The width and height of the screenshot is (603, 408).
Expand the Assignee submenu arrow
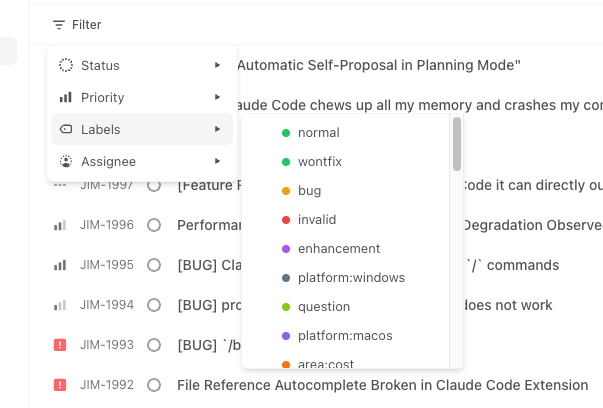point(217,161)
